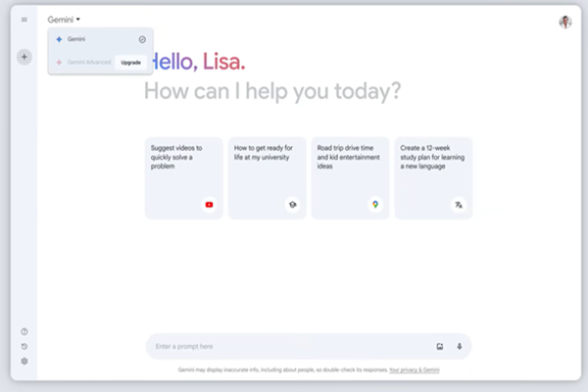
Task: Open the user profile avatar
Action: pyautogui.click(x=565, y=22)
